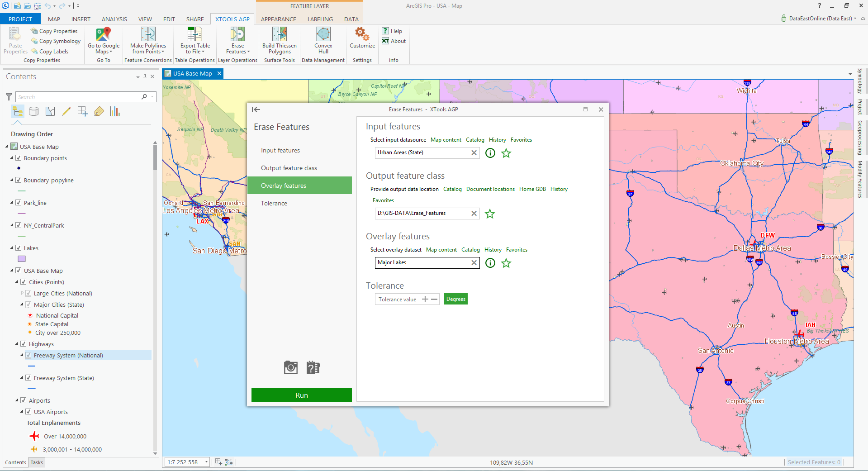The height and width of the screenshot is (471, 868).
Task: Click Copy Symbology in ribbon
Action: 56,41
